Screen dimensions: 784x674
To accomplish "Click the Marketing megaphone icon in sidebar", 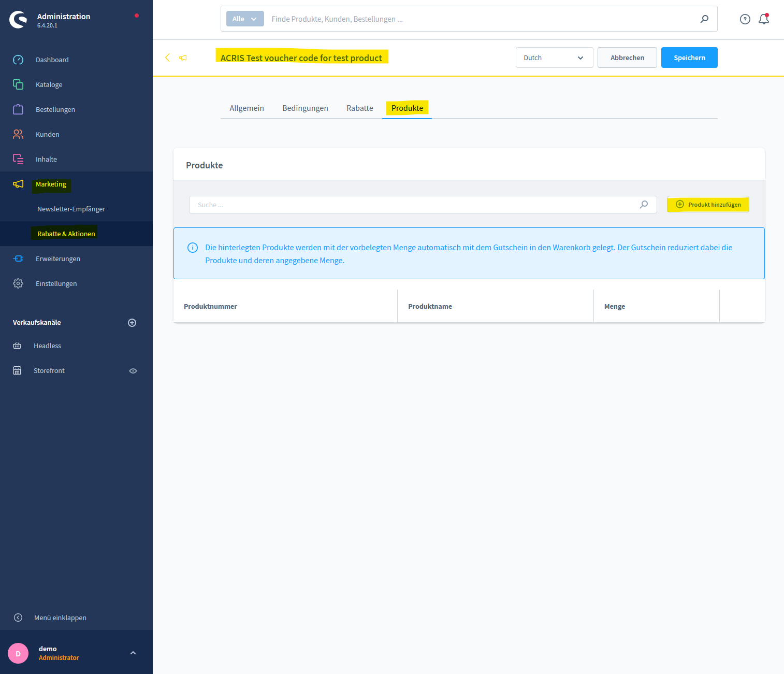I will (x=18, y=184).
